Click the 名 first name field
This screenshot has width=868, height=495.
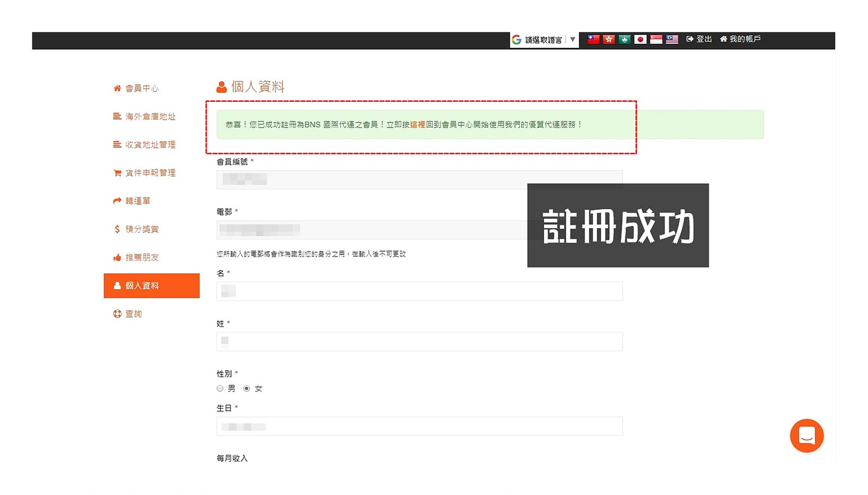click(x=419, y=292)
